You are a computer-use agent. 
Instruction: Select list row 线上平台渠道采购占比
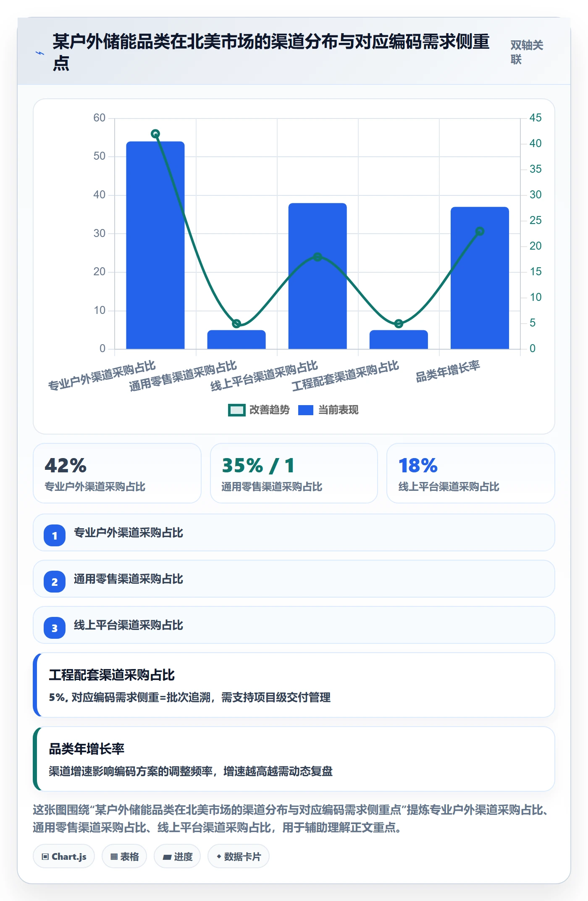[294, 625]
